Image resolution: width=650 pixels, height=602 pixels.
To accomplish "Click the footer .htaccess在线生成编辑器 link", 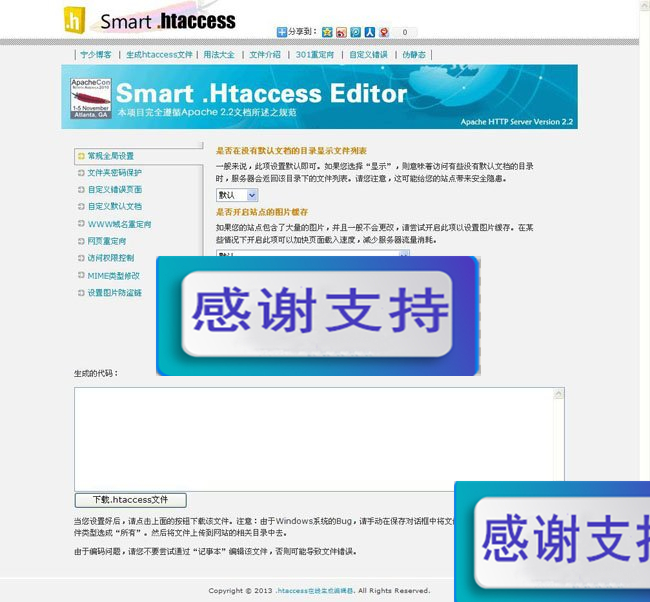I will pyautogui.click(x=315, y=590).
